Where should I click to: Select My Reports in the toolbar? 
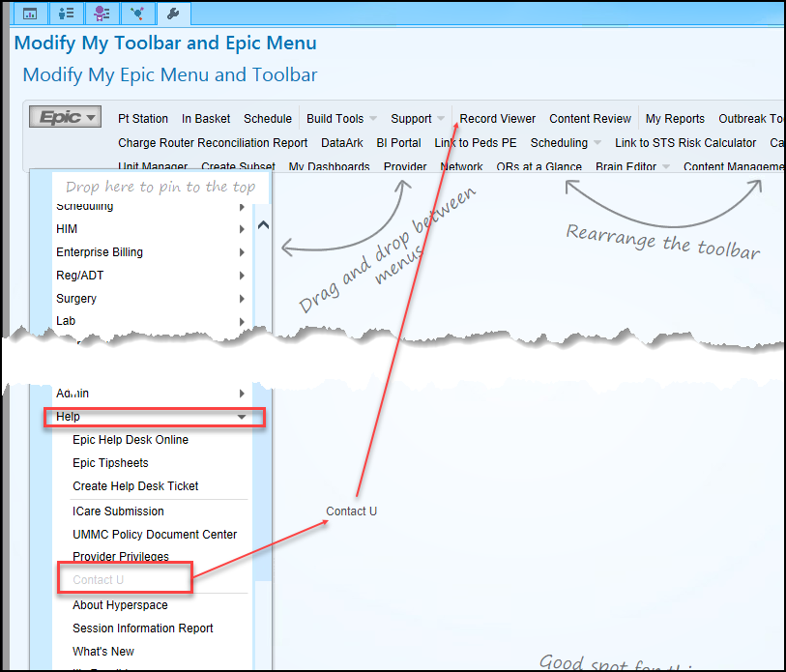pos(675,119)
